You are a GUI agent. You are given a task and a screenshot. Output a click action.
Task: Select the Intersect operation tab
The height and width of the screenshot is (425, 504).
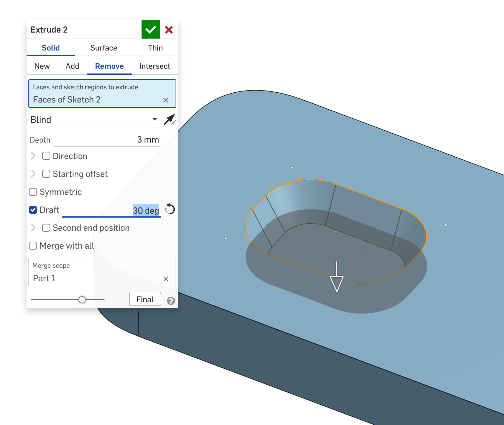(x=155, y=66)
